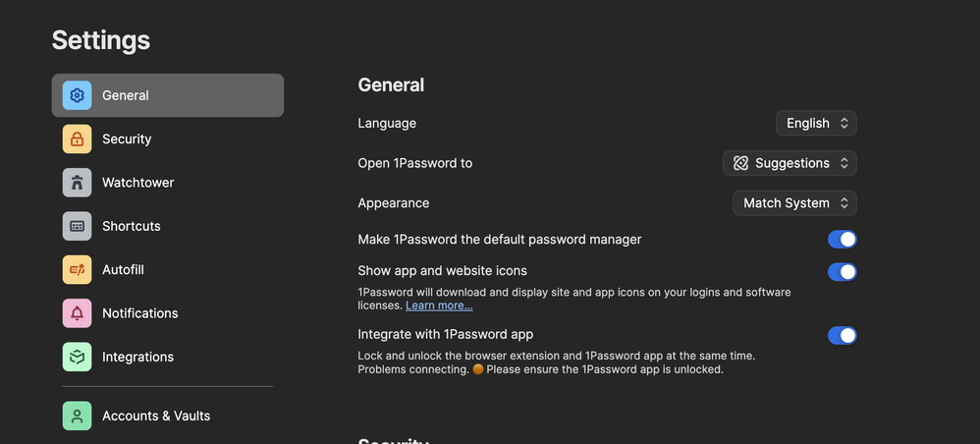Click the Watchtower tower icon
Screen dimensions: 980x444
pyautogui.click(x=77, y=183)
